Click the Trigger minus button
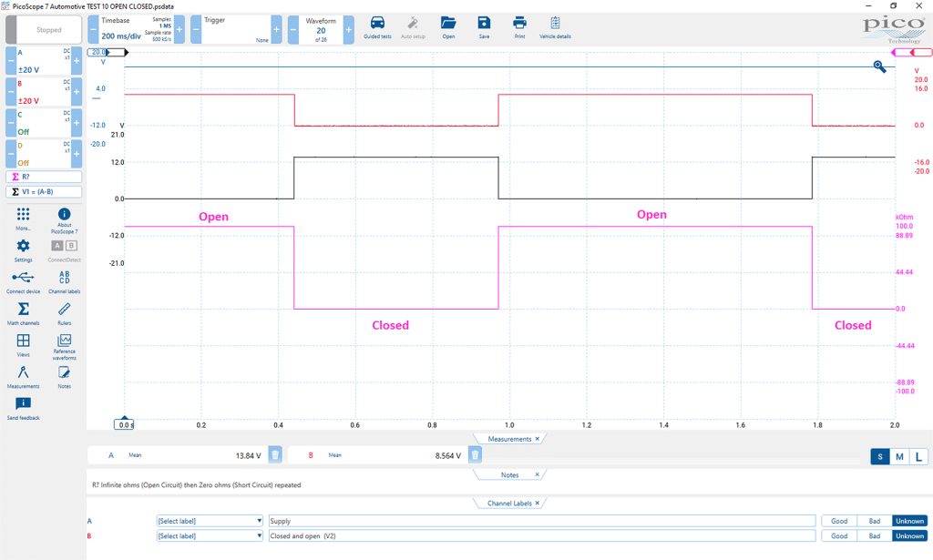Viewport: 933px width, 560px height. coord(196,30)
